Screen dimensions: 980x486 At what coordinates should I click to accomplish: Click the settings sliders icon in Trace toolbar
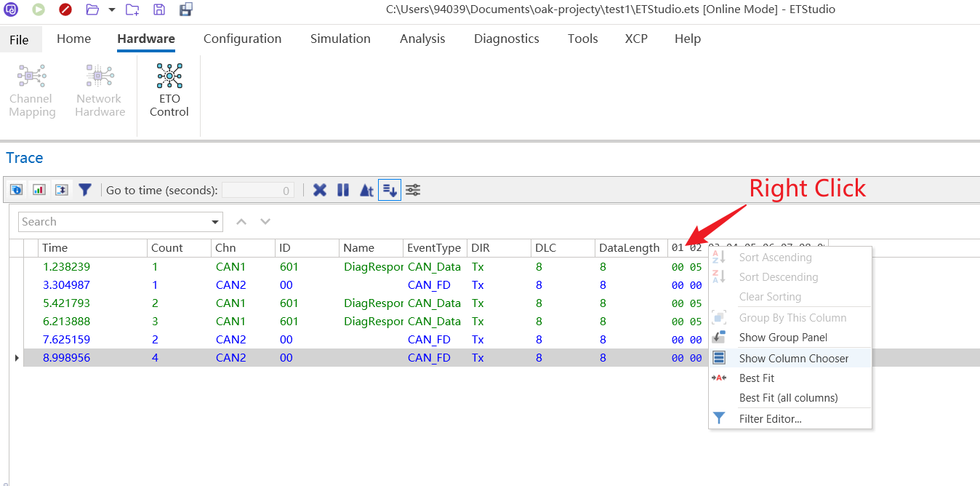[413, 190]
